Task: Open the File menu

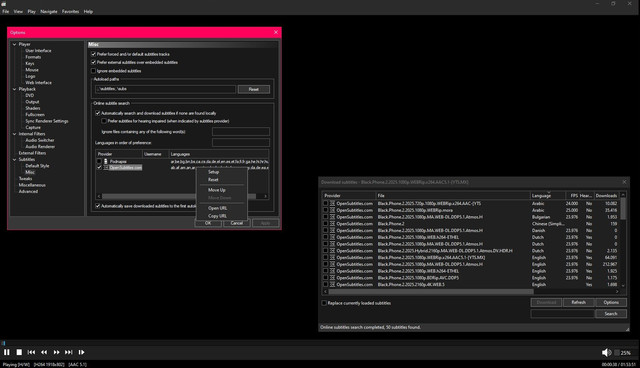Action: (x=6, y=11)
